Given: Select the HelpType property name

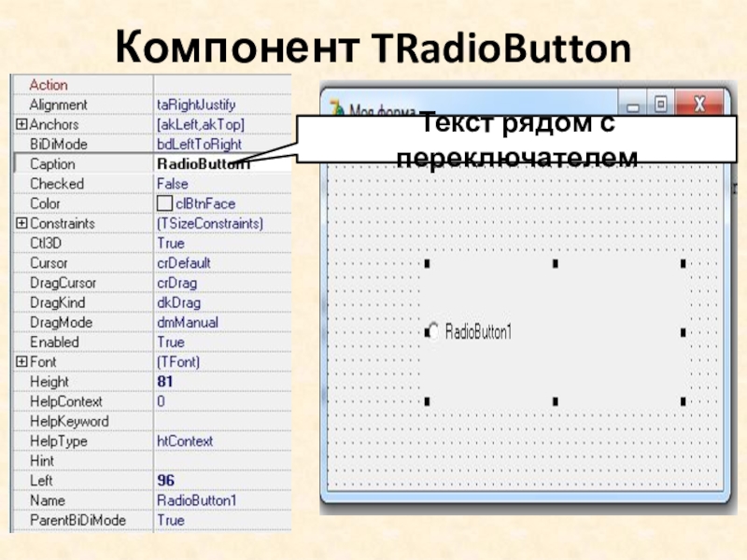Looking at the screenshot, I should pos(59,441).
